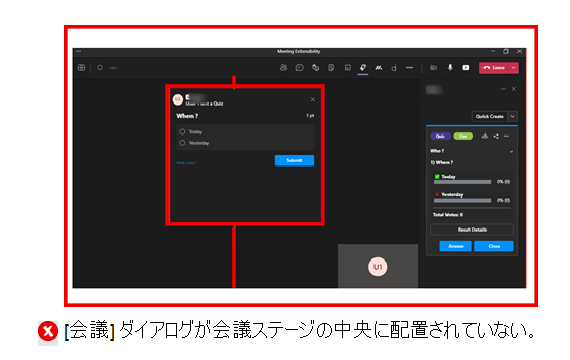Click the U1 participant video tile
Image resolution: width=570 pixels, height=360 pixels.
pyautogui.click(x=378, y=266)
